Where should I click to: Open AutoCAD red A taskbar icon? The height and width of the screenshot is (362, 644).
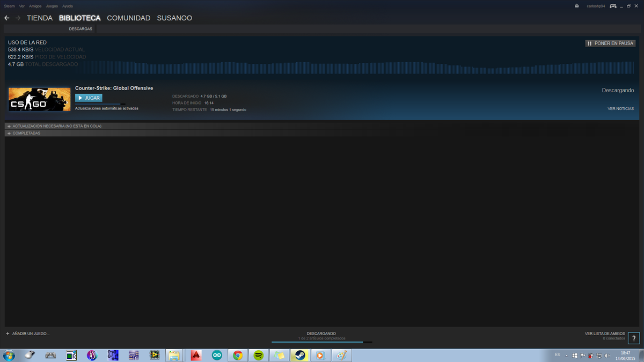[x=196, y=355]
